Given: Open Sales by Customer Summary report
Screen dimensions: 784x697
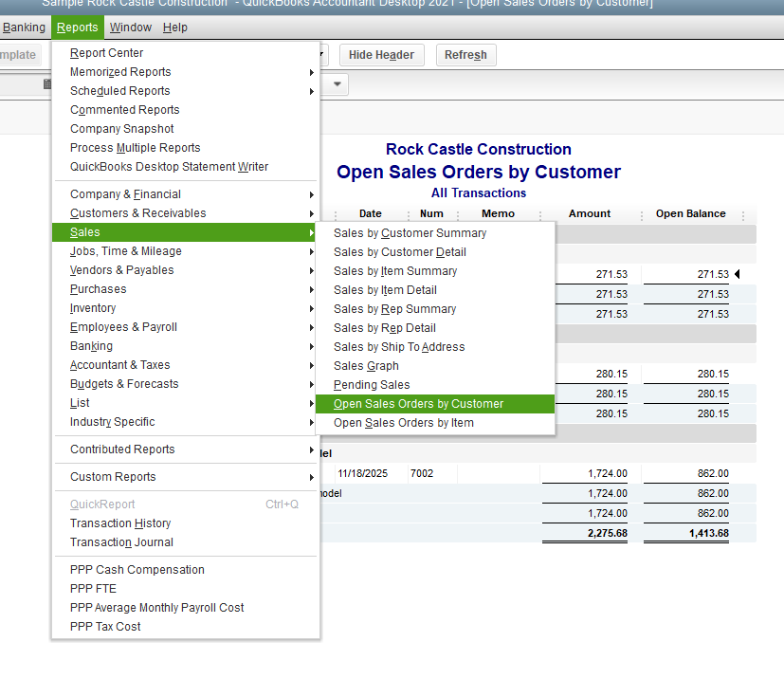Looking at the screenshot, I should [x=435, y=233].
